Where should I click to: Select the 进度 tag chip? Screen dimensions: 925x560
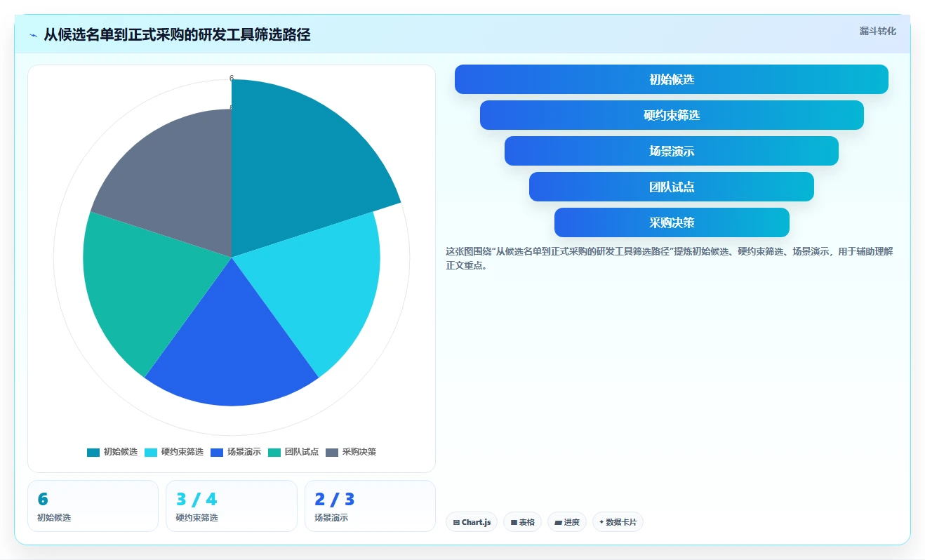point(567,522)
